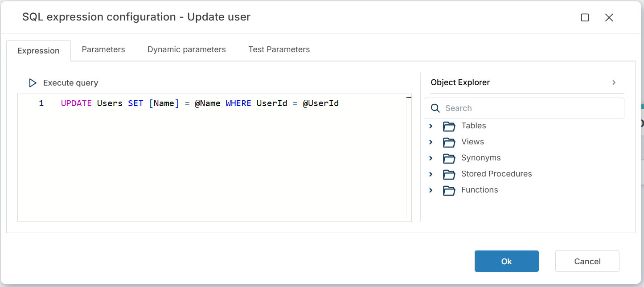Expand the Functions node chevron
This screenshot has width=644, height=287.
click(431, 190)
